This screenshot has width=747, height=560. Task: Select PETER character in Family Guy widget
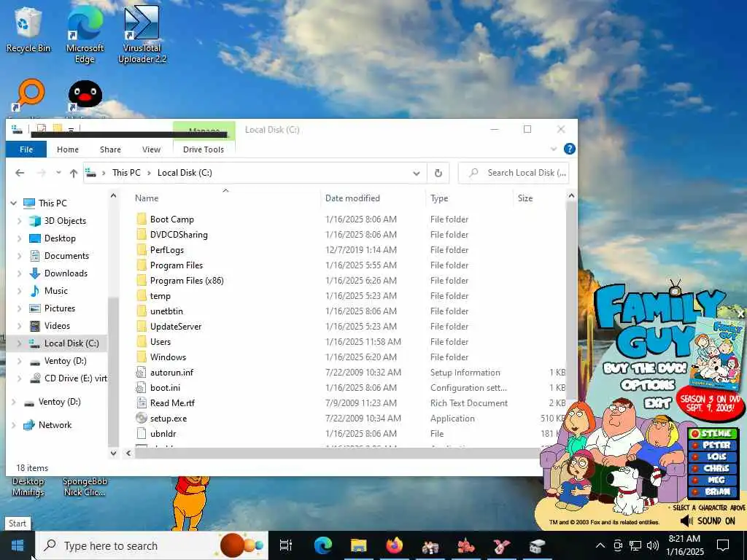coord(713,446)
